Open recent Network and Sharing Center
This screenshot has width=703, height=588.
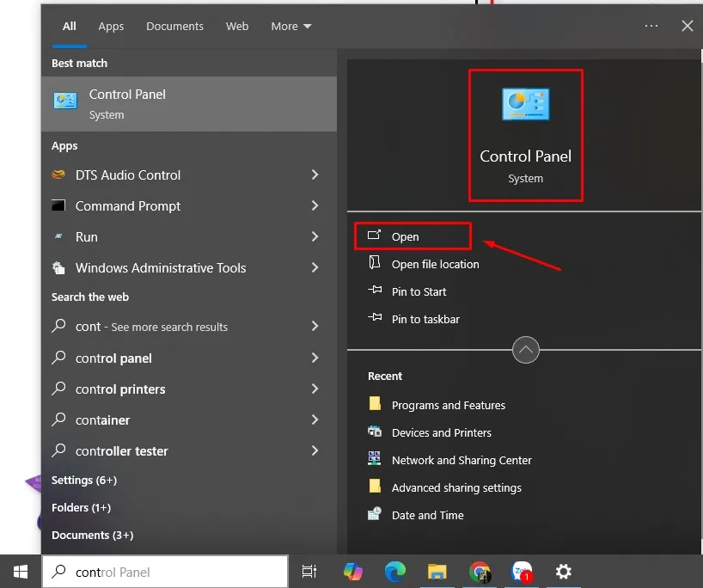[462, 460]
